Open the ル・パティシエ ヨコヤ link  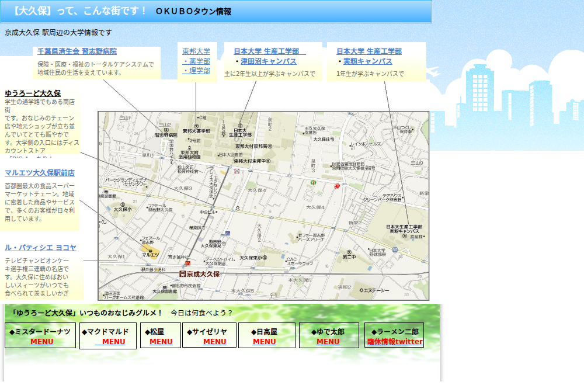pyautogui.click(x=41, y=248)
